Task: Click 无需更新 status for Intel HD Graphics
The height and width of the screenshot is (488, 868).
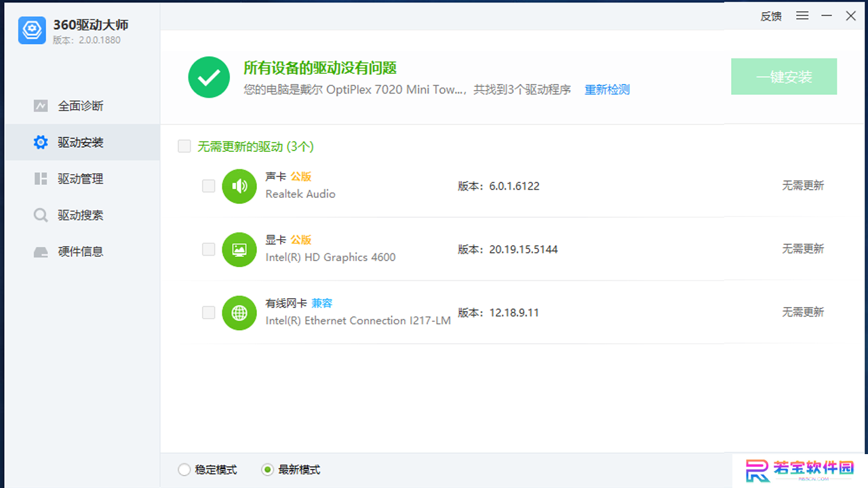Action: pyautogui.click(x=803, y=249)
